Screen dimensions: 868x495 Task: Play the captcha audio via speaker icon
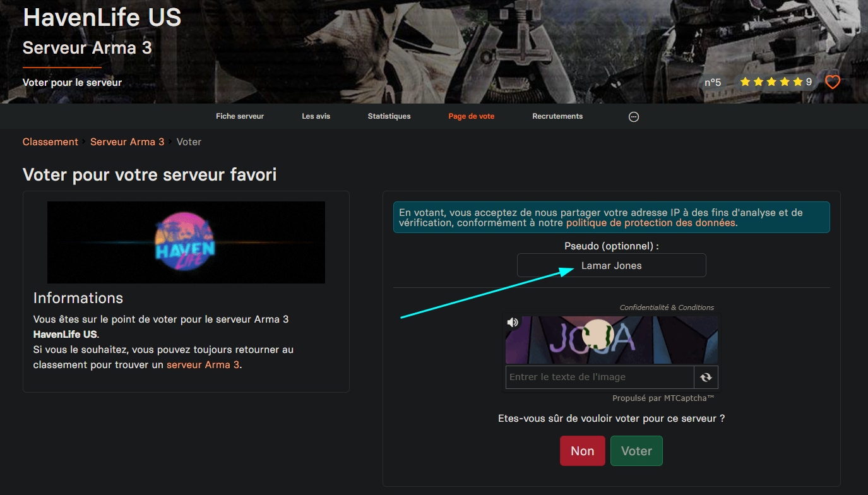click(513, 323)
